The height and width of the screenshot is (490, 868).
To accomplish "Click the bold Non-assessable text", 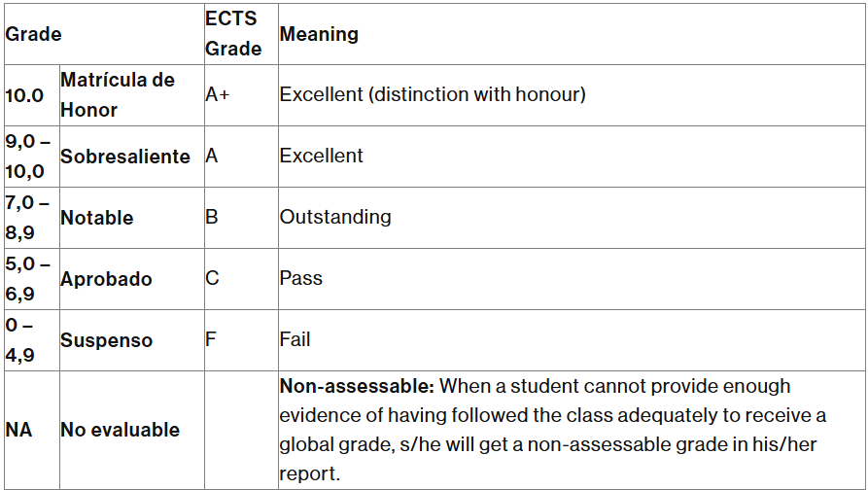I will point(357,387).
